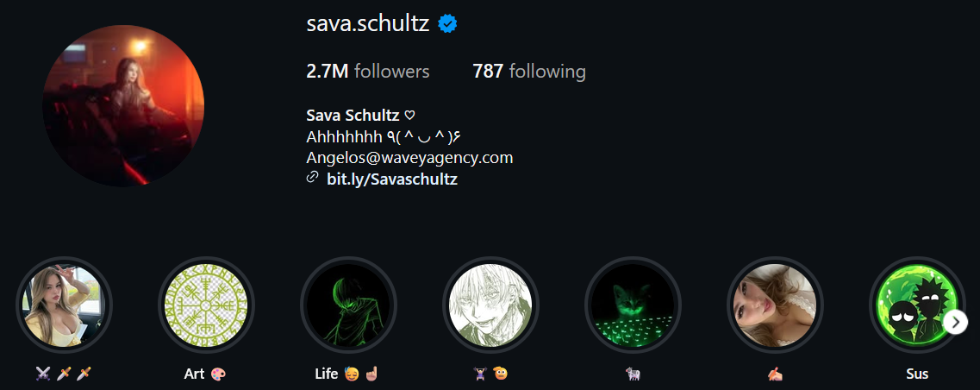View the large profile picture
The image size is (980, 390).
(x=123, y=106)
